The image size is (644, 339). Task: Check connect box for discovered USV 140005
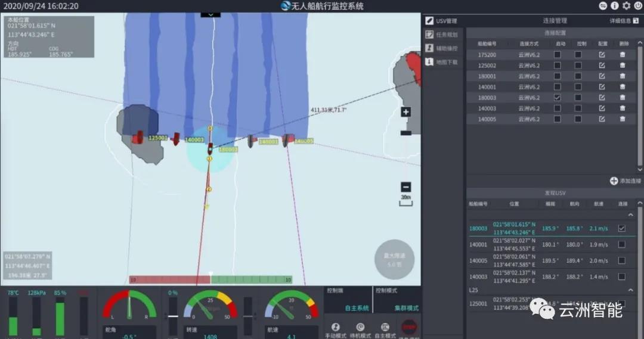(x=622, y=260)
